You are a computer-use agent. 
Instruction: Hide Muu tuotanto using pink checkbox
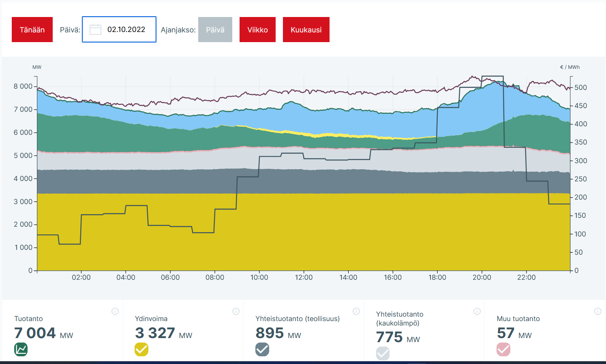[503, 349]
